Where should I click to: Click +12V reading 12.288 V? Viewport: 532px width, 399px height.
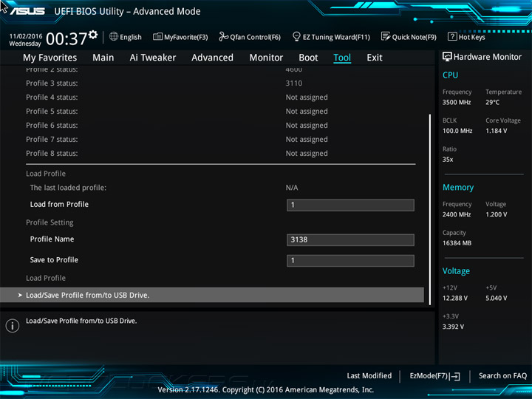tap(455, 299)
